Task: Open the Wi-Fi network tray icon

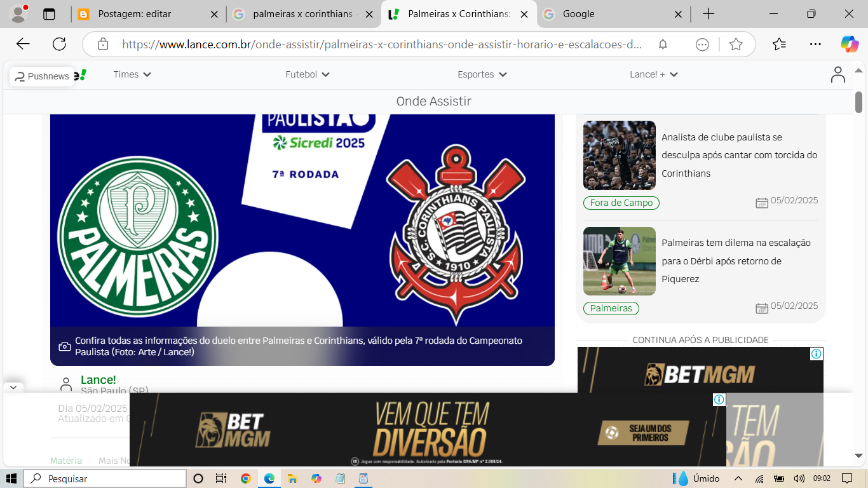Action: coord(759,478)
